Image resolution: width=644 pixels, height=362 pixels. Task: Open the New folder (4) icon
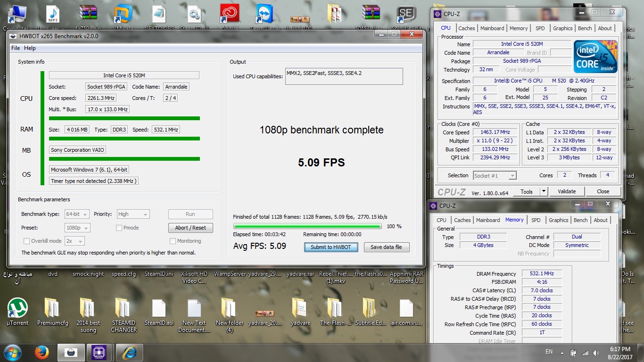[230, 315]
